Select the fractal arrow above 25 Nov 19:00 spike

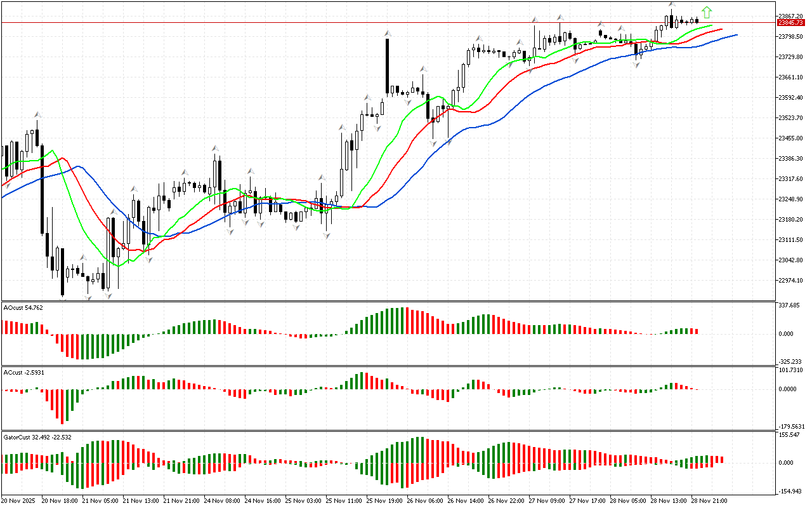tap(386, 32)
